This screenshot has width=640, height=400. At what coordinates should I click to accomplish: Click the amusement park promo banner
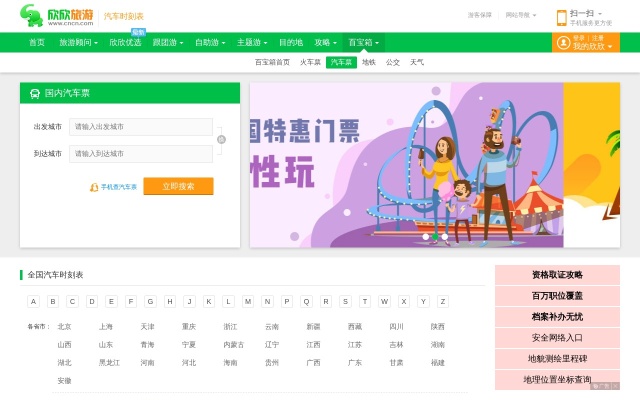pyautogui.click(x=406, y=165)
